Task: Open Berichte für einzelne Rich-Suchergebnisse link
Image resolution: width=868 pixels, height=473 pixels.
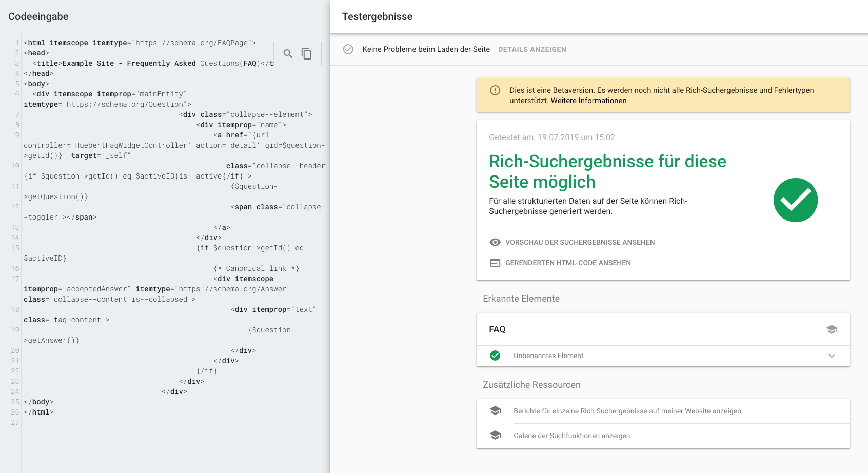Action: pos(627,411)
